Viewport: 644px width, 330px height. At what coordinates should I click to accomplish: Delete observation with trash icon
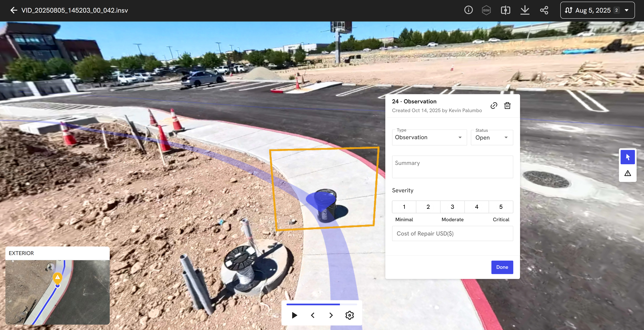pyautogui.click(x=507, y=106)
